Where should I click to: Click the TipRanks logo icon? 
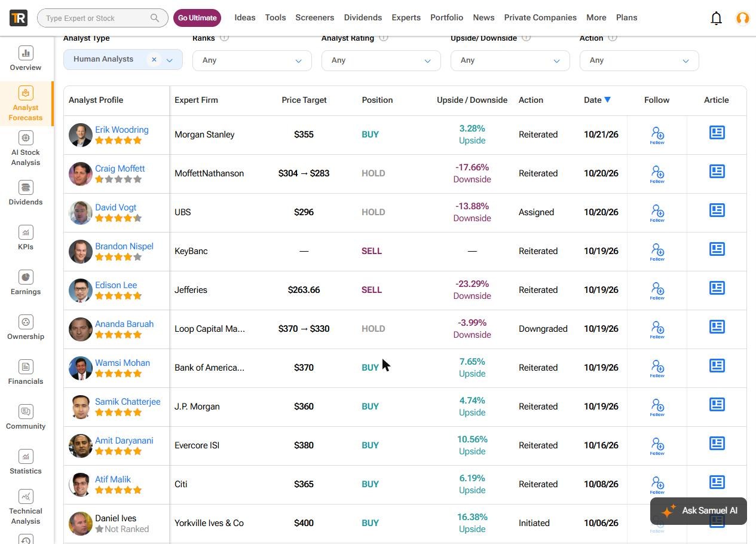click(x=19, y=18)
